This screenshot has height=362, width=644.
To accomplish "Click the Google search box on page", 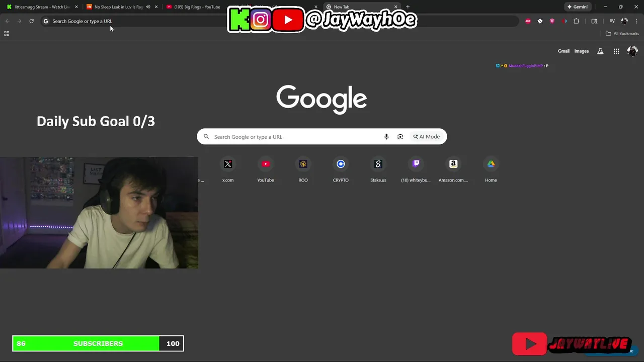I will point(322,137).
